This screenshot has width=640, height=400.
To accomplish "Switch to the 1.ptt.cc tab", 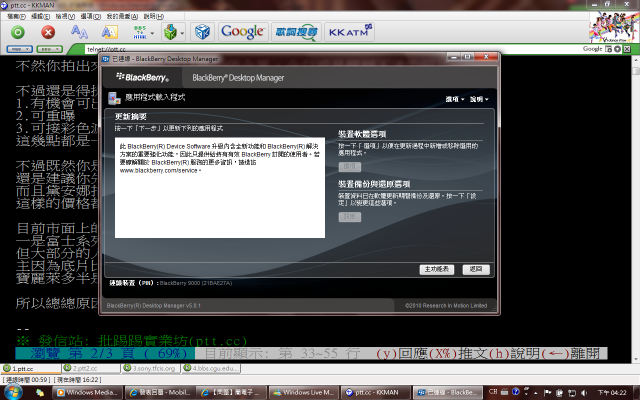I will pos(31,369).
